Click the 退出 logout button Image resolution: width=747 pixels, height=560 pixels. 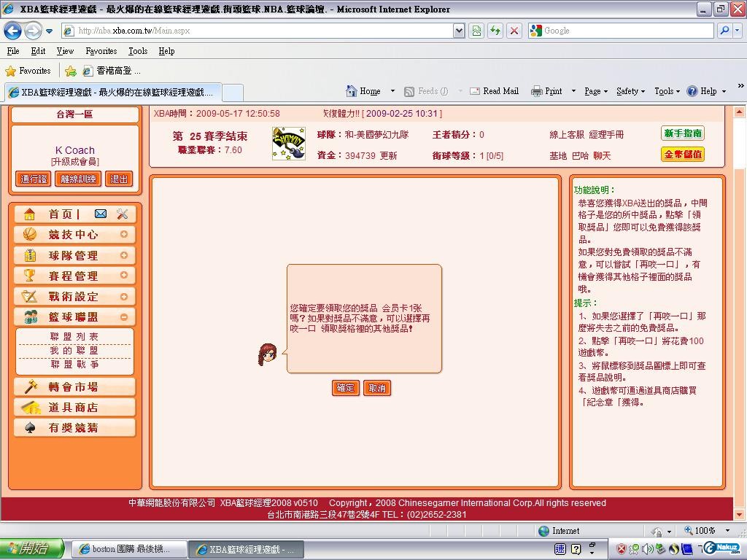tap(119, 179)
